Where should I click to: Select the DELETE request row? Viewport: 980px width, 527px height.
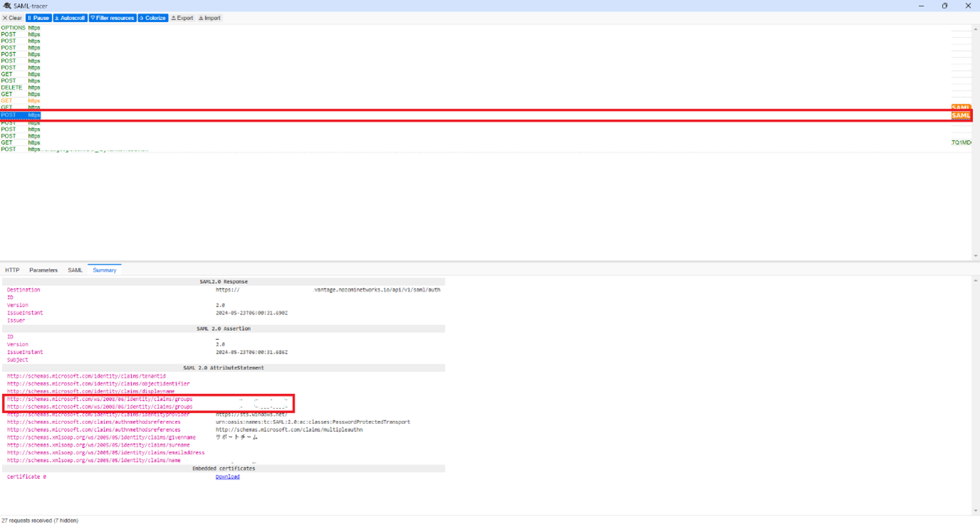(x=487, y=87)
